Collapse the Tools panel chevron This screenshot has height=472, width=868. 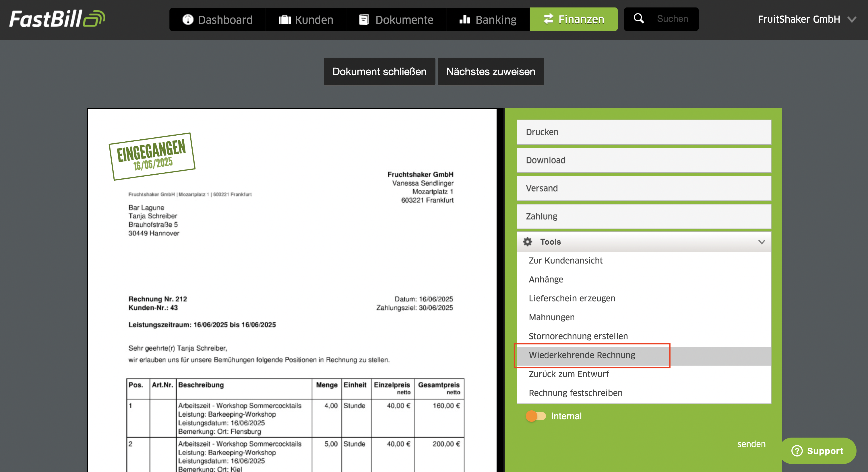[762, 242]
